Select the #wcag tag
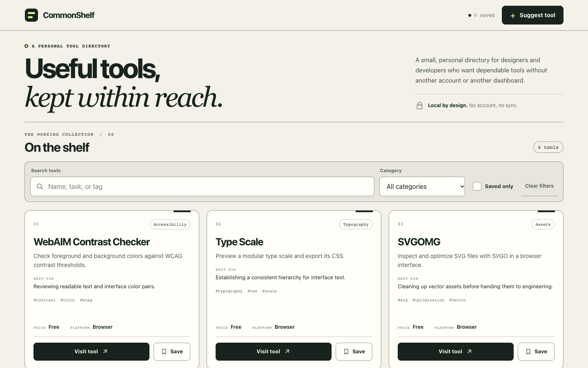Screen dimensions: 588x368 tap(86, 300)
